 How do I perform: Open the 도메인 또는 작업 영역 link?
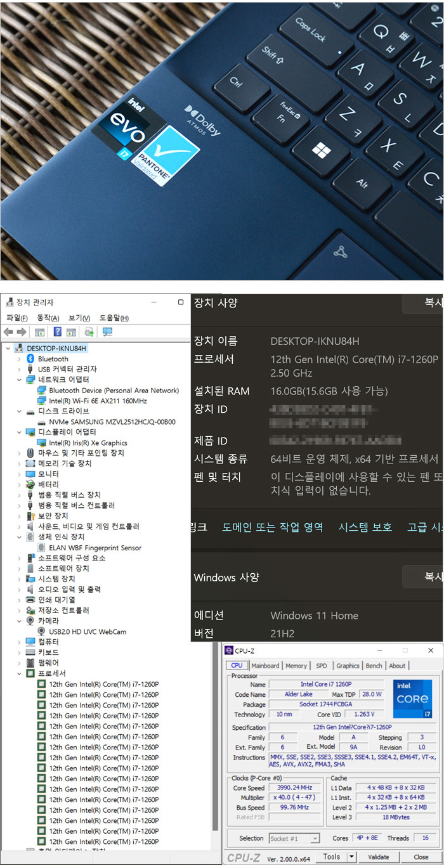(273, 527)
